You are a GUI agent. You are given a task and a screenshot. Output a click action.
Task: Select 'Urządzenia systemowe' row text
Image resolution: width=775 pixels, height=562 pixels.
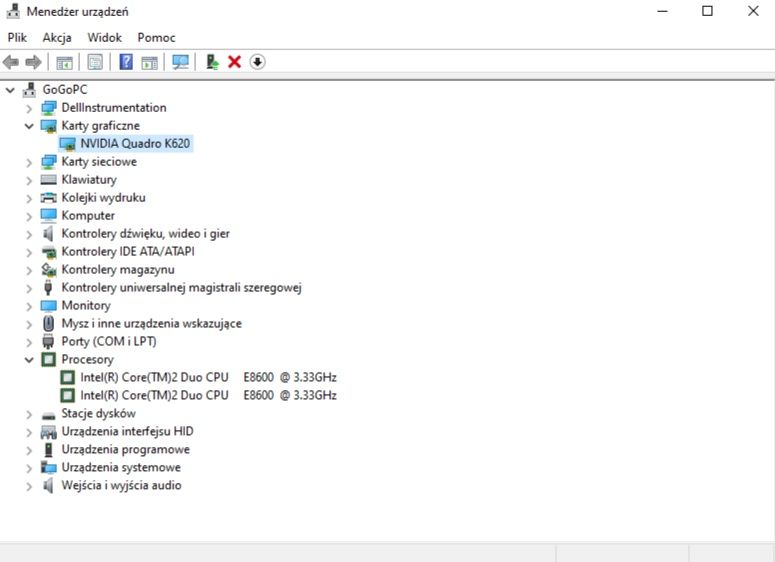pyautogui.click(x=121, y=468)
